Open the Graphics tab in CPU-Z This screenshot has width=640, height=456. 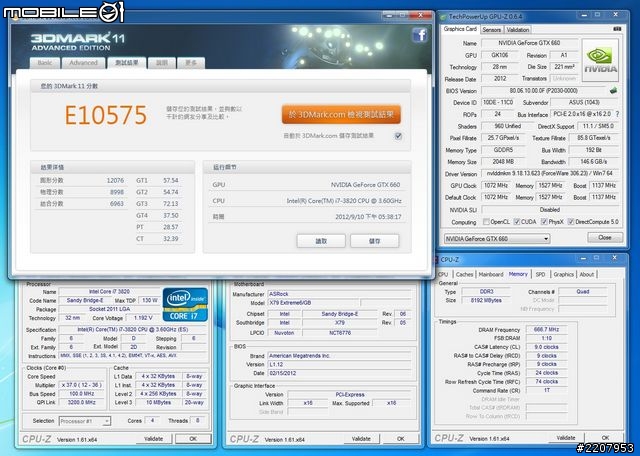click(563, 274)
